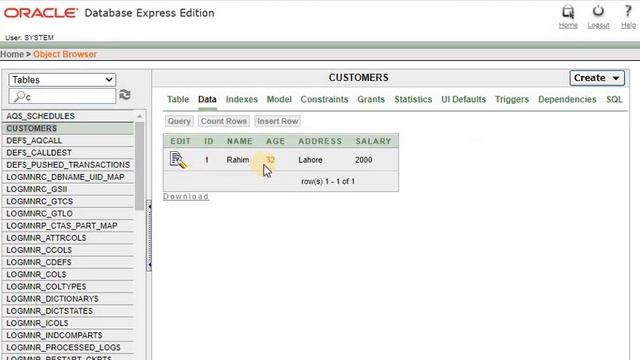Image resolution: width=640 pixels, height=360 pixels.
Task: Switch to the Table tab
Action: (x=178, y=99)
